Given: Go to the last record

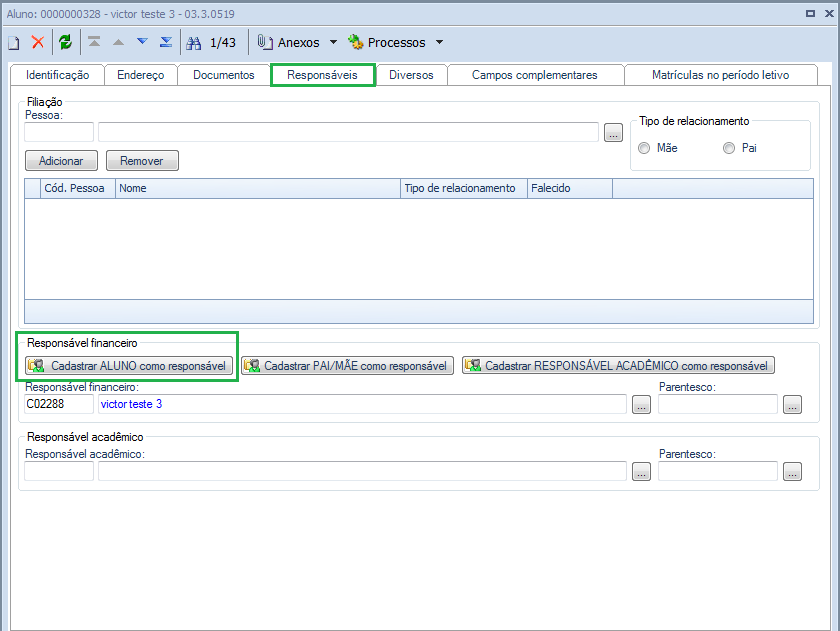Looking at the screenshot, I should click(x=166, y=42).
